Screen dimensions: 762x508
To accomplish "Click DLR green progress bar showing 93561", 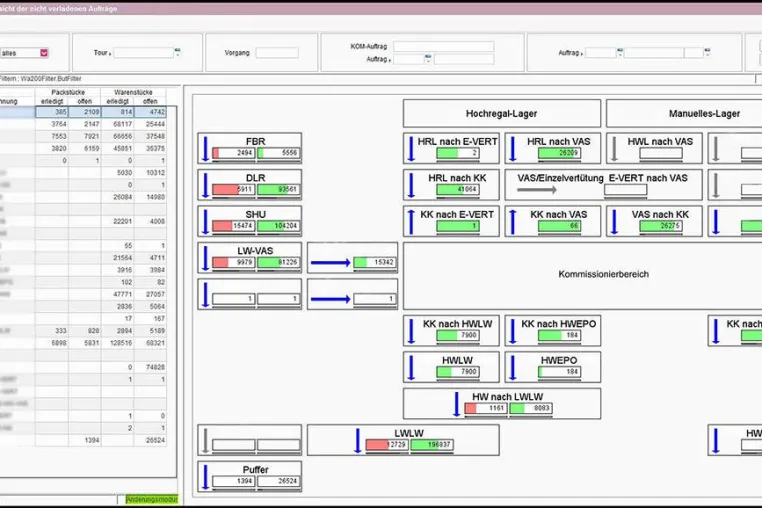I will (278, 190).
